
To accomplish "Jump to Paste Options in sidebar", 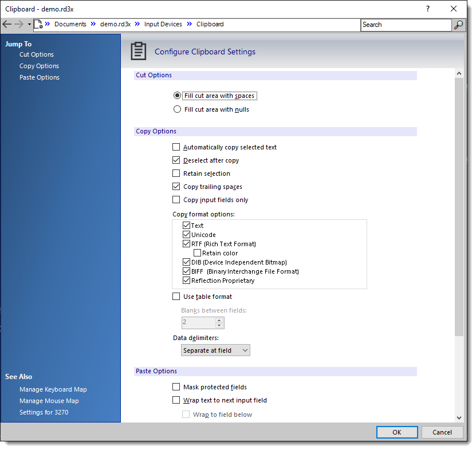I will pos(40,77).
